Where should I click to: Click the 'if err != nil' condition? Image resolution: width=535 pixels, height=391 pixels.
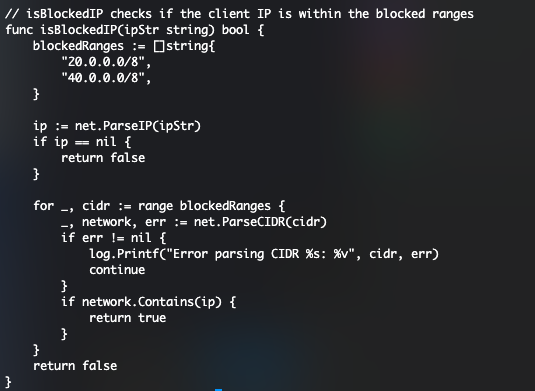114,238
